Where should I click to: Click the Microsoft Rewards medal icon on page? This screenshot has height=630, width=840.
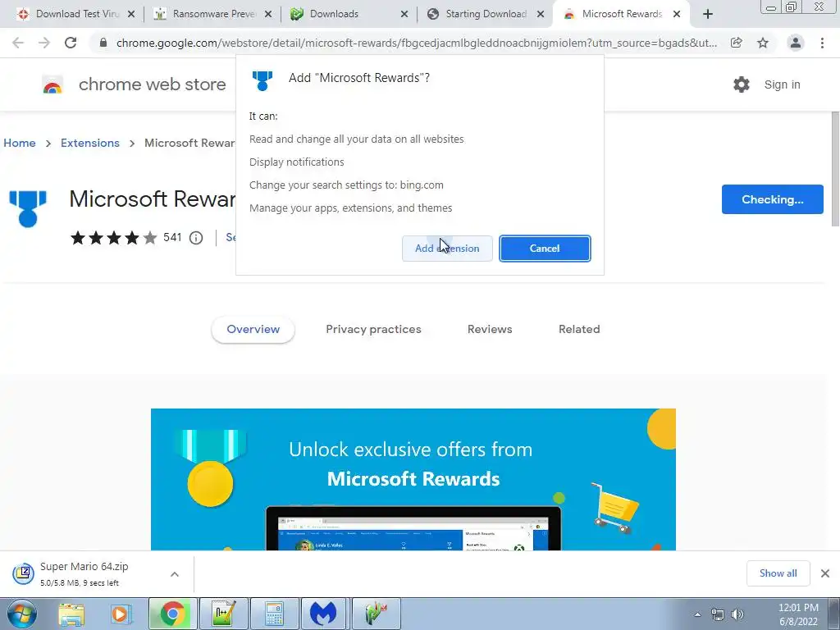tap(28, 209)
